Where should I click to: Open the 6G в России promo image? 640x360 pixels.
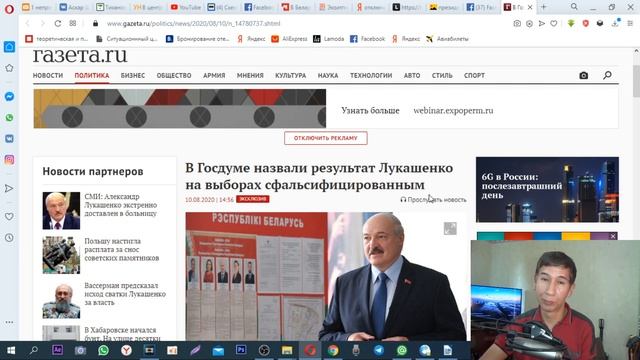click(547, 189)
